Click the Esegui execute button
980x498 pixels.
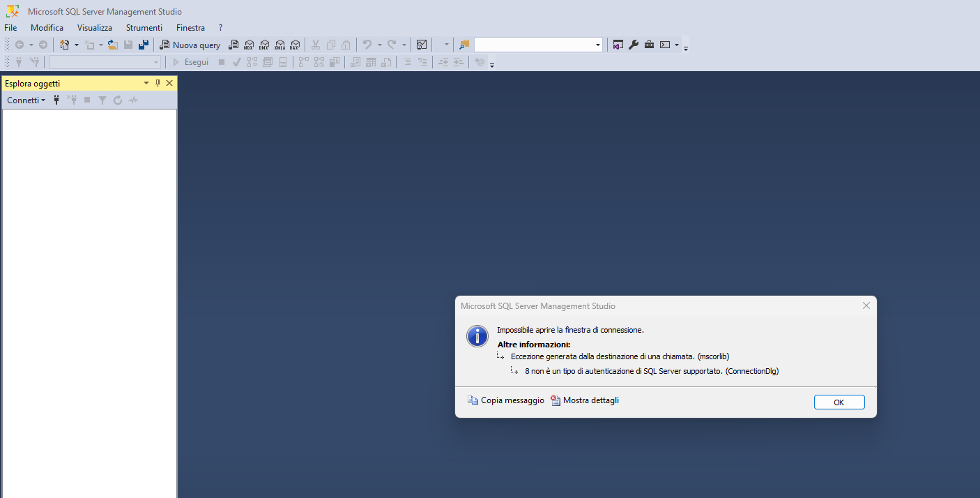coord(190,62)
